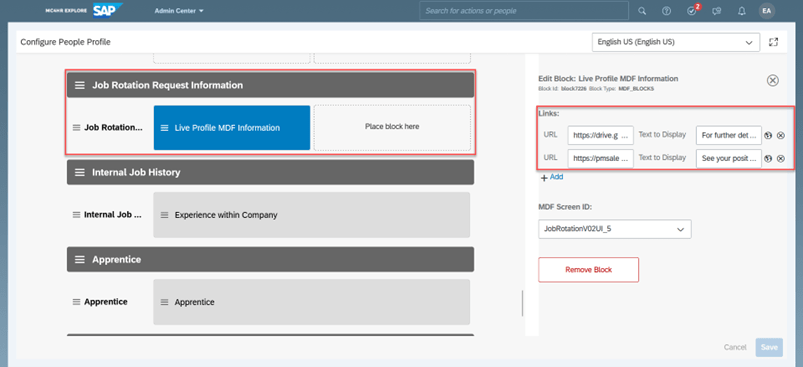Click the search magnifier icon
This screenshot has width=803, height=367.
coord(642,11)
